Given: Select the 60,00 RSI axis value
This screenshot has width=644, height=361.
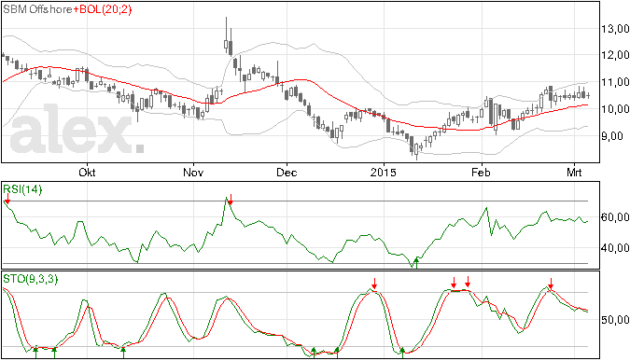Looking at the screenshot, I should [615, 217].
